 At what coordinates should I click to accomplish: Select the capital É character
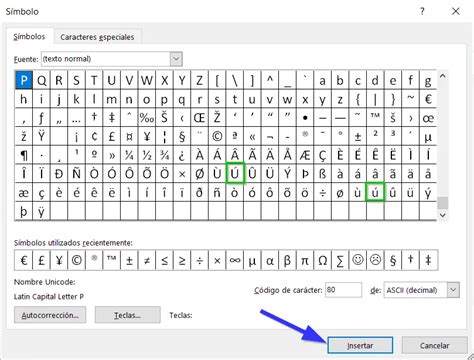(358, 155)
